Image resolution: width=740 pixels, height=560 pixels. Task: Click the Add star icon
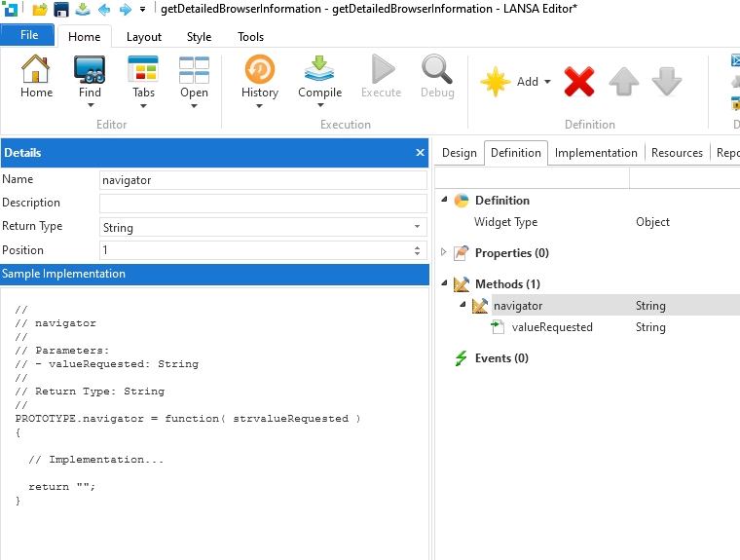(497, 82)
